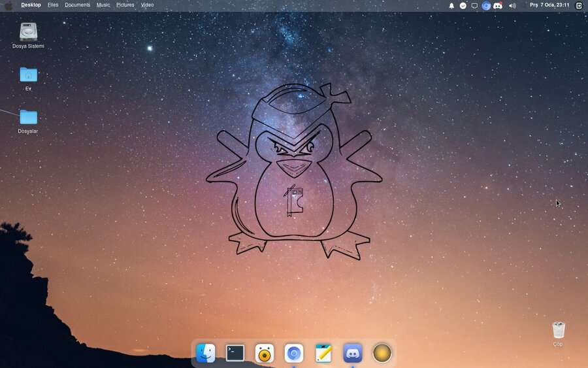Open the volume control in the panel
The width and height of the screenshot is (588, 368).
point(512,6)
